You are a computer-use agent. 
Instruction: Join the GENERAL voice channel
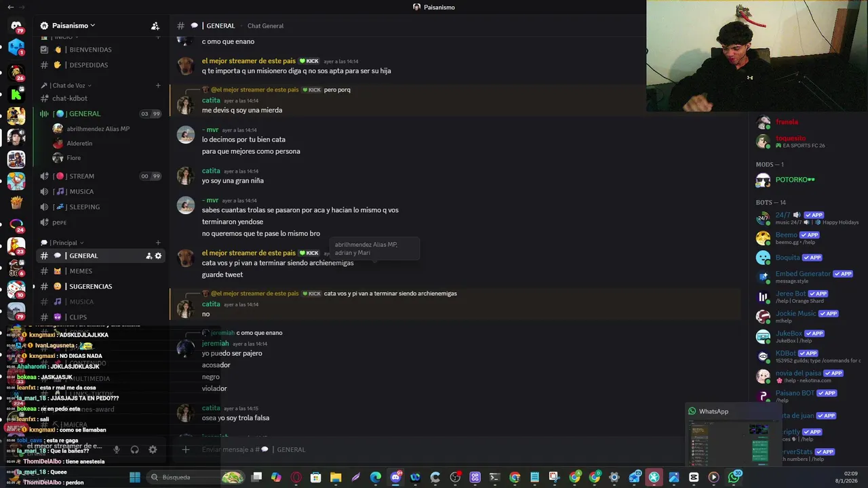point(102,114)
